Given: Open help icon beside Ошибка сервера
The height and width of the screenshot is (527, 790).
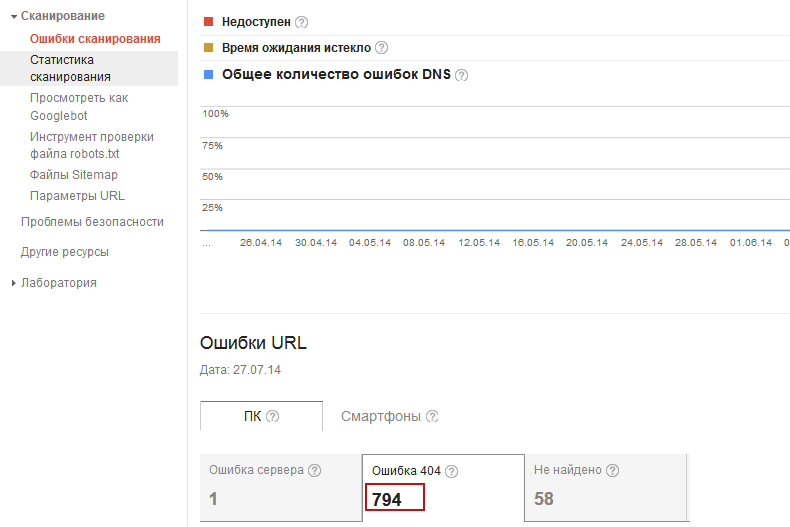Looking at the screenshot, I should tap(314, 470).
